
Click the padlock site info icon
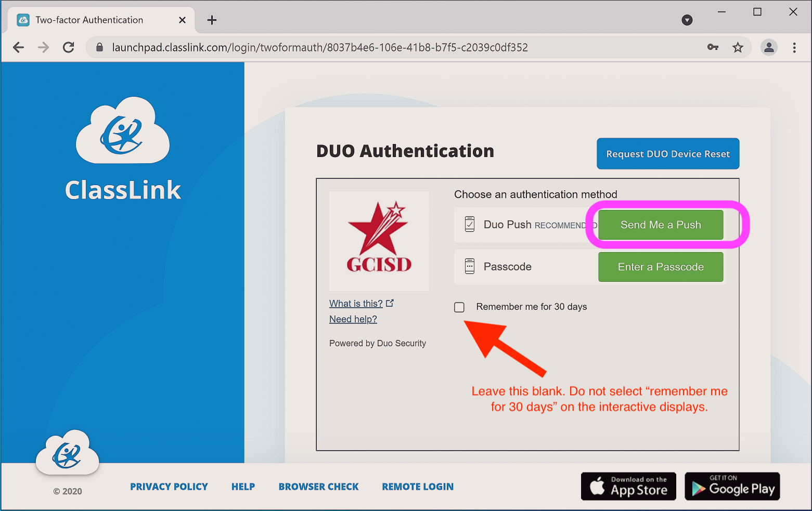point(99,47)
